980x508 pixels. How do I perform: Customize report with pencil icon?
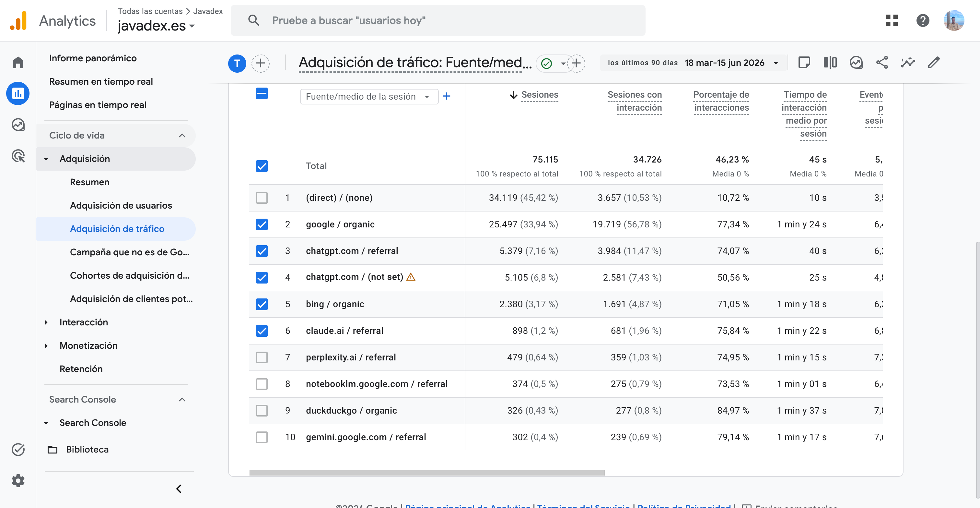tap(934, 62)
